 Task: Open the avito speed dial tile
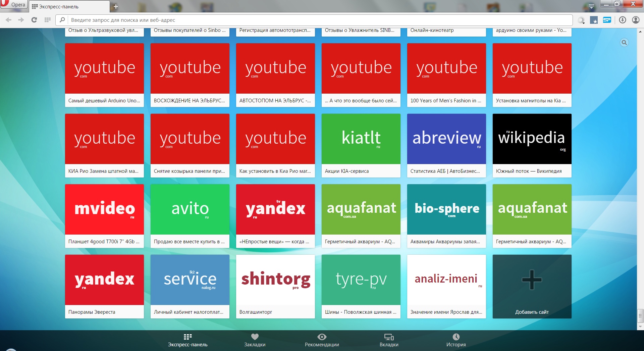[x=190, y=216]
